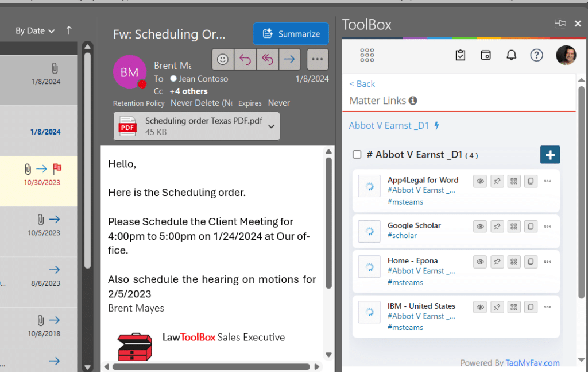This screenshot has height=372, width=588.
Task: Click the ToolBox pane scroll down arrow
Action: pos(581,359)
